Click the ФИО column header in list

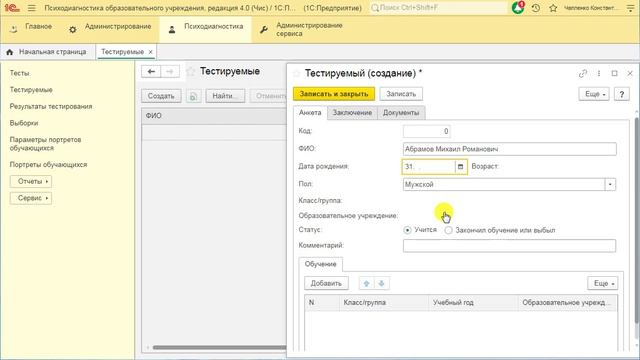[214, 116]
